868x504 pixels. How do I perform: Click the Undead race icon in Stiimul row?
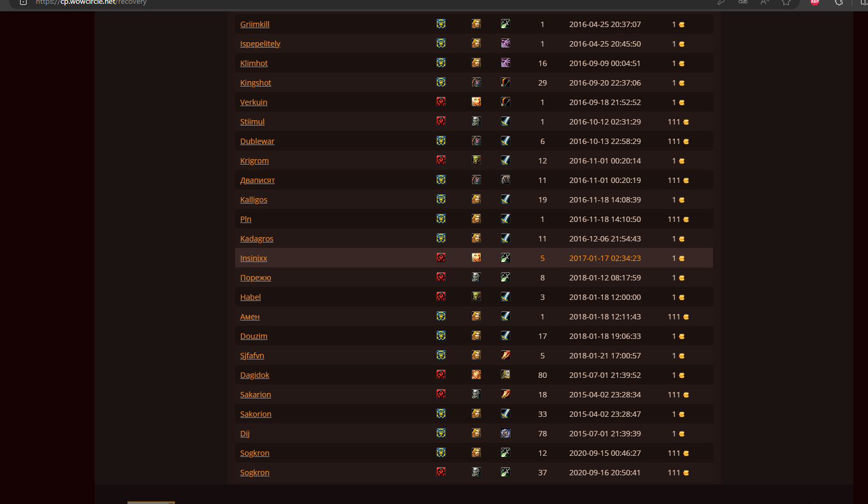[x=476, y=121]
